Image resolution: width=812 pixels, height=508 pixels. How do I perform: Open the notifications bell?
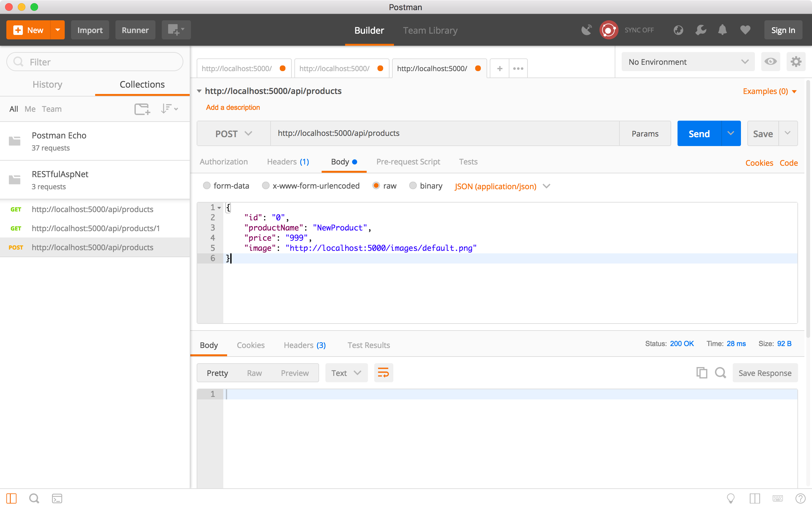click(723, 30)
